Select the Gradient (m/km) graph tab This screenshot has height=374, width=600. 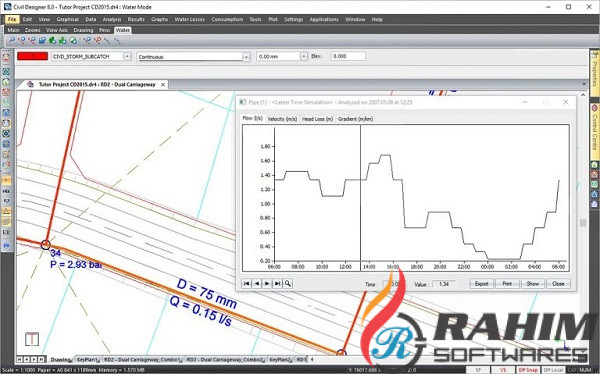pos(355,119)
